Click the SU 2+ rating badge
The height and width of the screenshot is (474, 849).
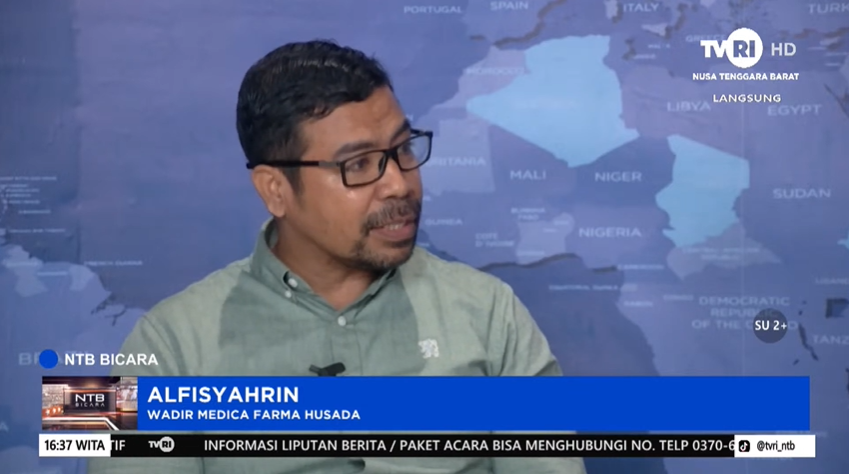[x=769, y=324]
